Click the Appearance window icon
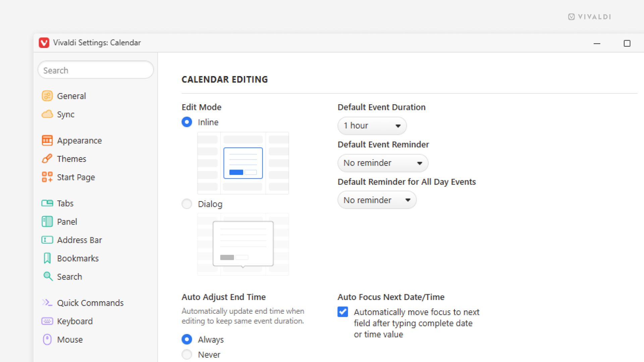 (x=47, y=140)
